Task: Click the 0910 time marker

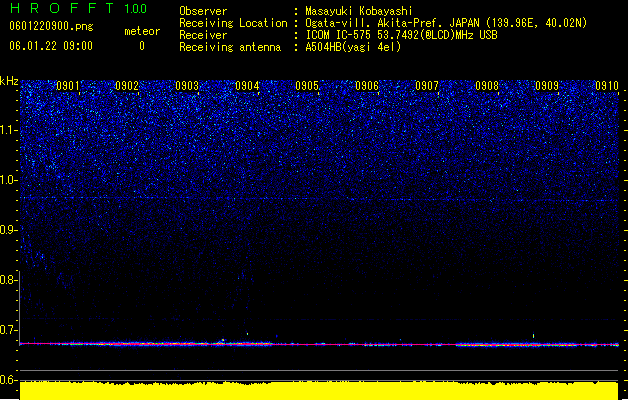Action: (607, 86)
